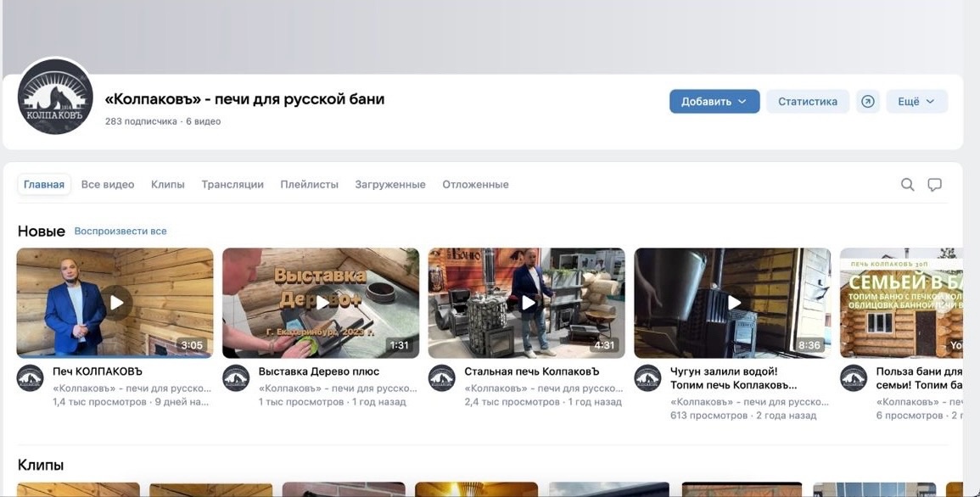Open the Польза бани для семьи title
The width and height of the screenshot is (980, 497).
click(919, 378)
